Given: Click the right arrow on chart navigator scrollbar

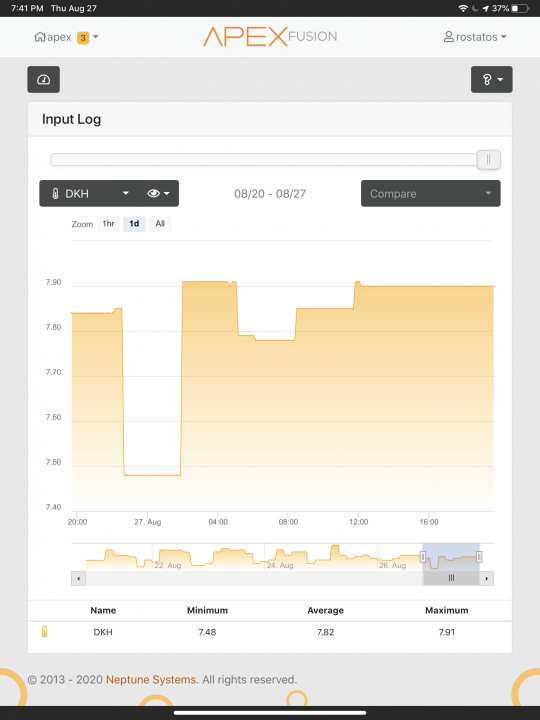Looking at the screenshot, I should point(487,579).
